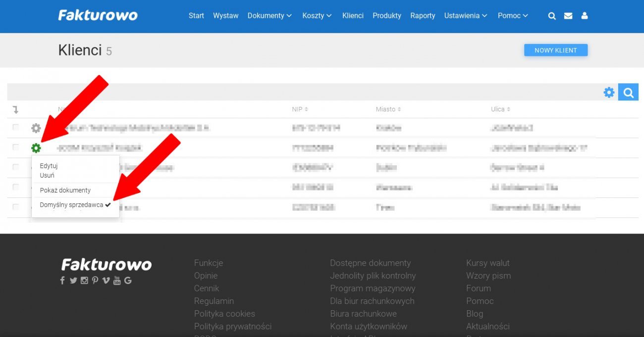Click the table column settings gear icon

[608, 92]
